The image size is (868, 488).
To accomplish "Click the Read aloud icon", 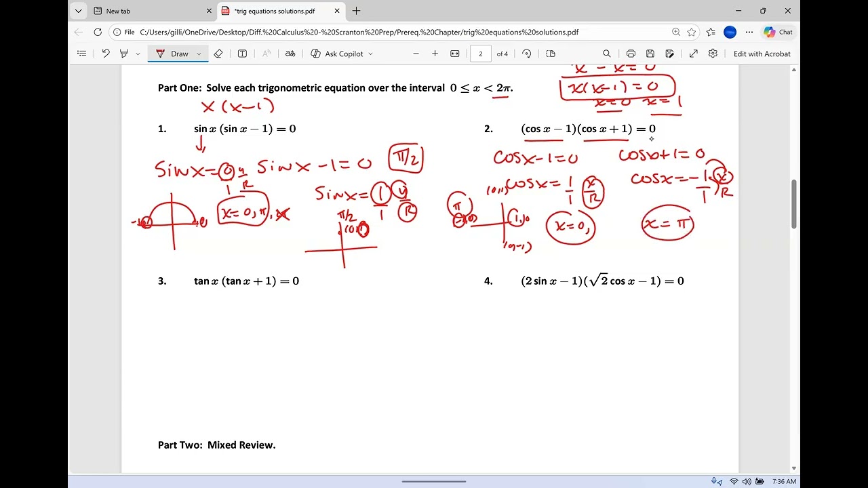I will click(267, 54).
